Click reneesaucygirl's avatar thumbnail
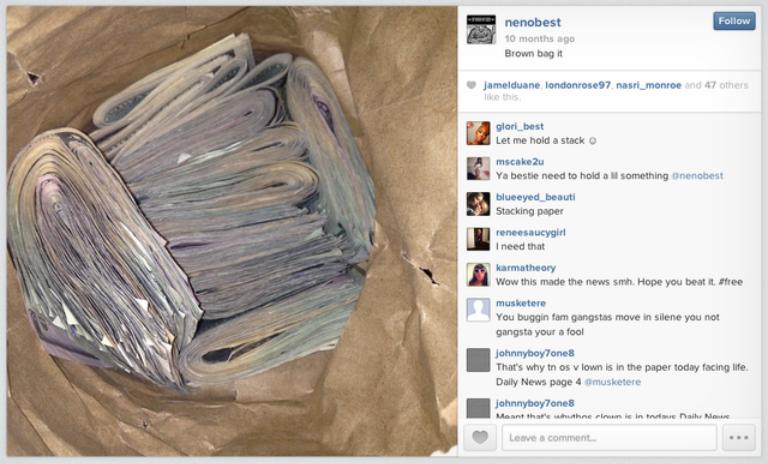 [478, 239]
